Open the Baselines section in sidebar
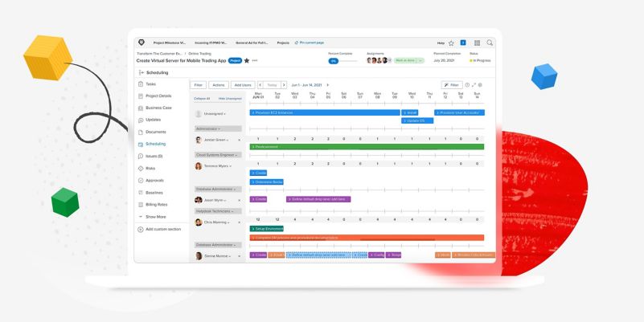The height and width of the screenshot is (322, 644). coord(155,192)
